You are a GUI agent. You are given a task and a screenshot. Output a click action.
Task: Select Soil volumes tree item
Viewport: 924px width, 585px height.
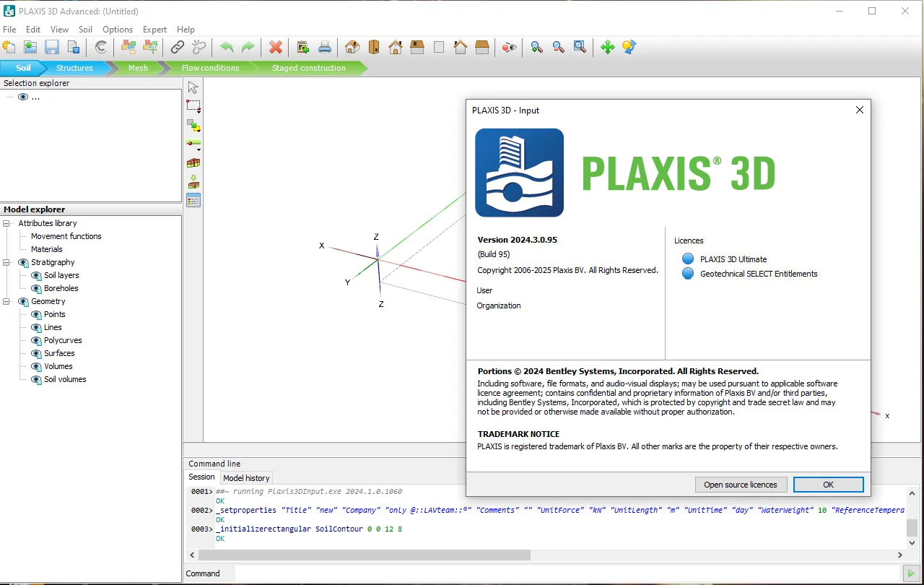65,379
